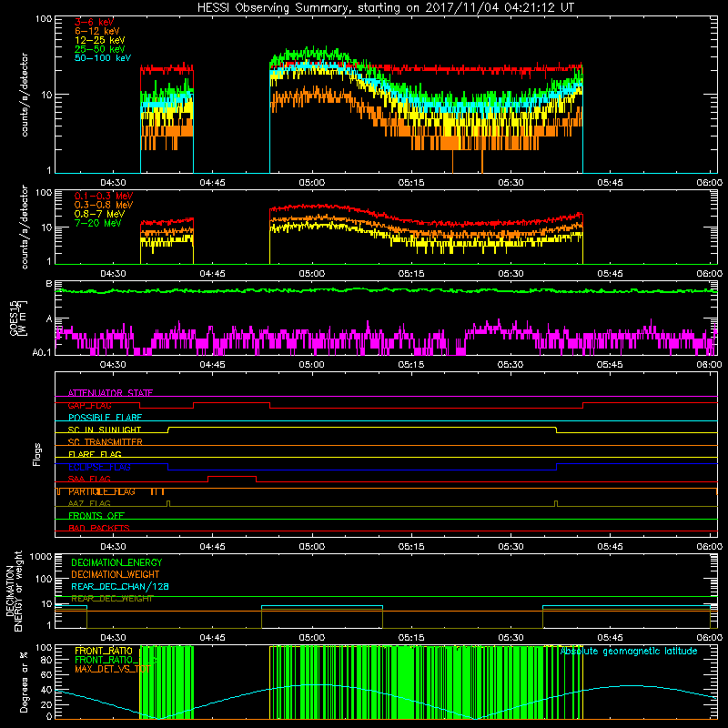The height and width of the screenshot is (728, 728).
Task: Click the Degrees or % axis label
Action: pos(24,682)
